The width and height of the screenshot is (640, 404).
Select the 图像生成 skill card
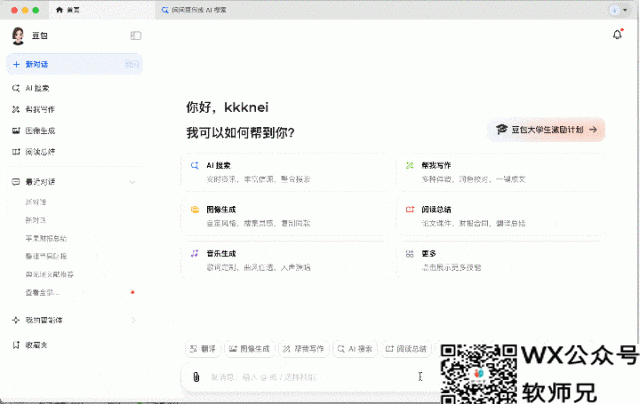tap(286, 216)
